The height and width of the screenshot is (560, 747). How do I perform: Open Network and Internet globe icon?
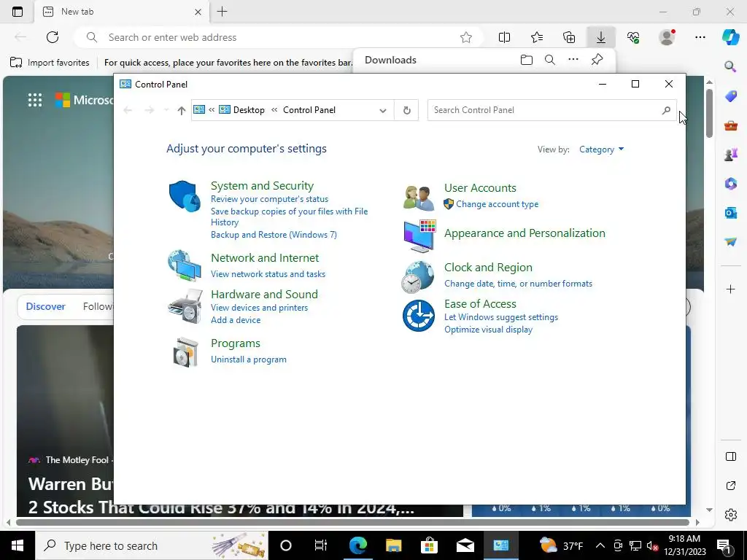(x=185, y=265)
